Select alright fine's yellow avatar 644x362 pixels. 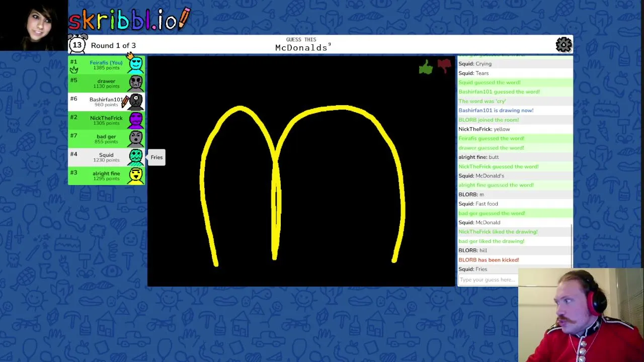135,175
